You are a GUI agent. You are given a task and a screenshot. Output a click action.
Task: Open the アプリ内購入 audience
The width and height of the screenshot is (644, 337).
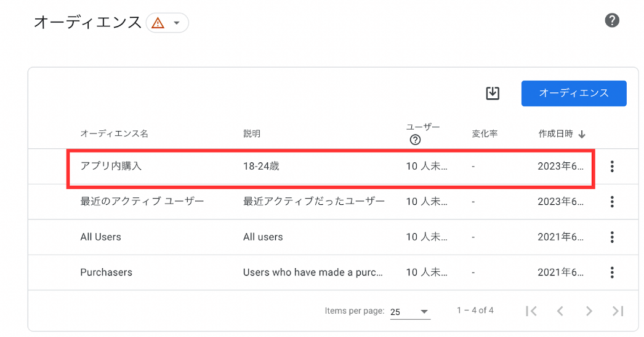point(111,166)
